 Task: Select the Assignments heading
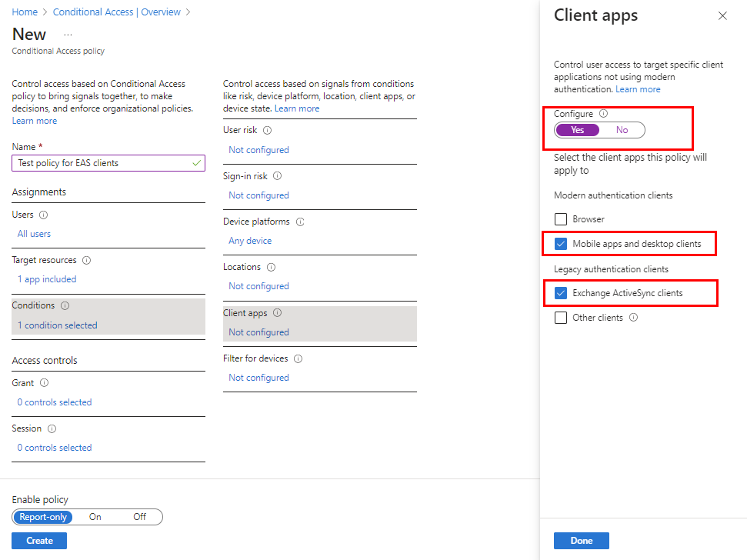pos(39,192)
